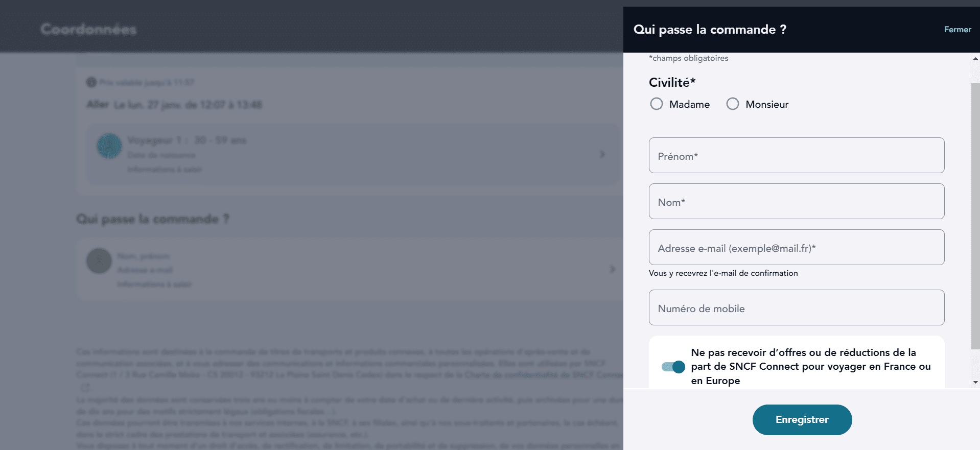Click the Nom input field
980x450 pixels.
click(x=796, y=201)
